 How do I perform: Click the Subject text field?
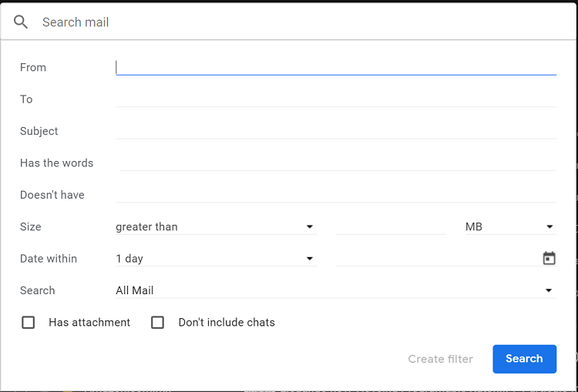tap(336, 131)
